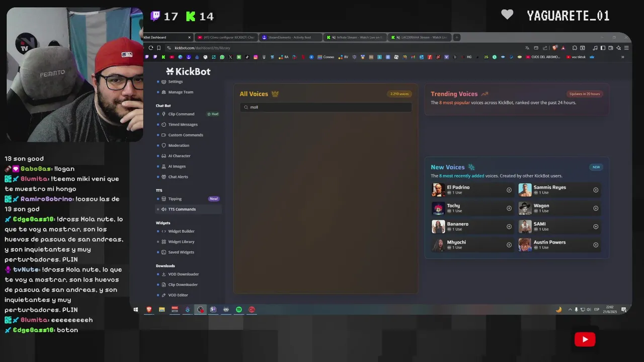Open Wagon voice thumbnail
Viewport: 644px width, 362px height.
coord(525,208)
